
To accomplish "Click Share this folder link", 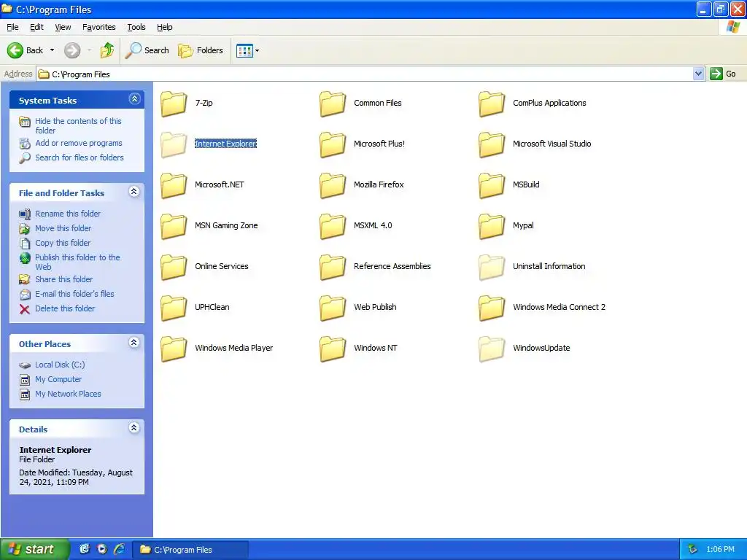I will [x=64, y=279].
